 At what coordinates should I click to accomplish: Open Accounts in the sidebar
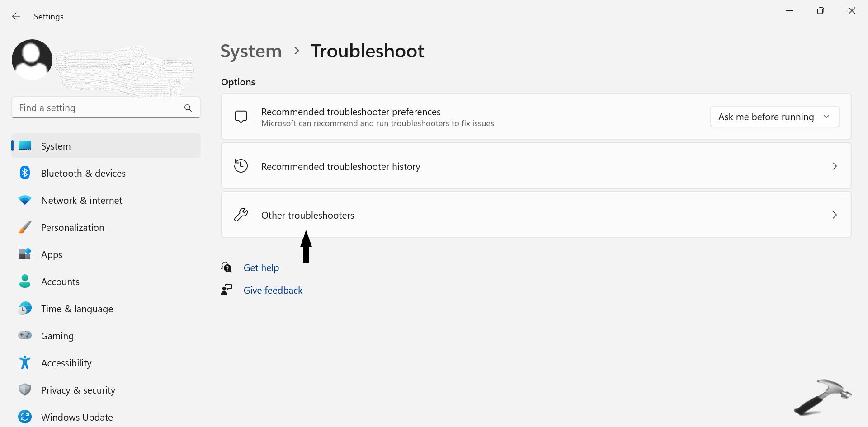point(60,282)
